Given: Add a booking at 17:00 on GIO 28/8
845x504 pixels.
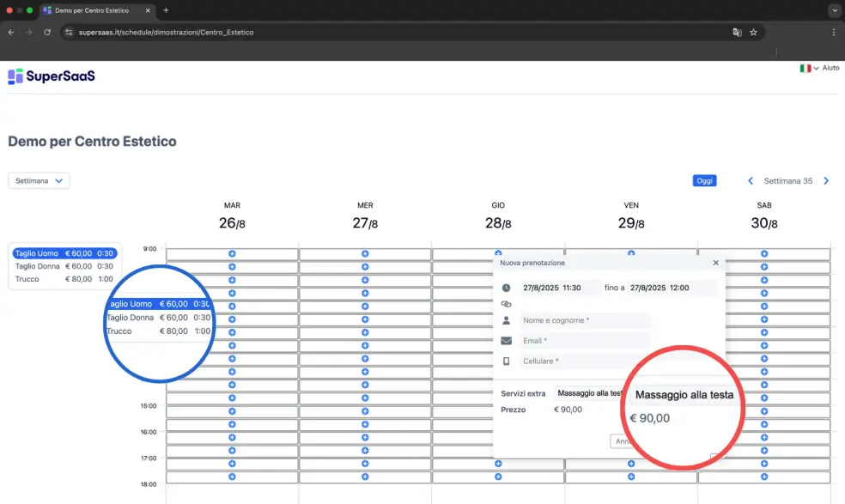Looking at the screenshot, I should (498, 464).
